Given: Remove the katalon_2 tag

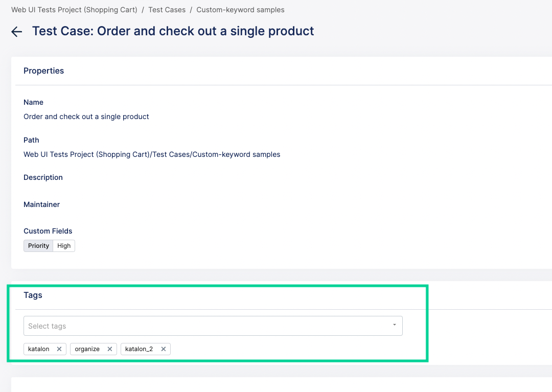Looking at the screenshot, I should tap(164, 349).
